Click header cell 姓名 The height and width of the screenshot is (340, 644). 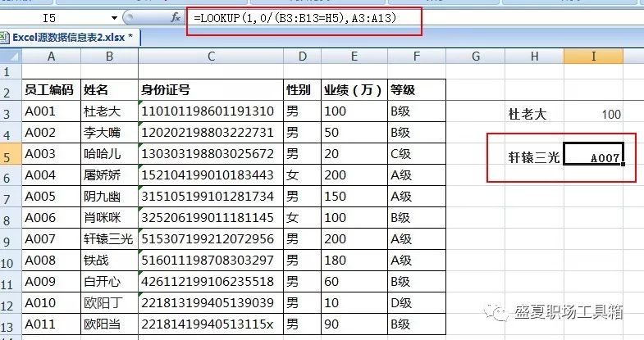110,90
